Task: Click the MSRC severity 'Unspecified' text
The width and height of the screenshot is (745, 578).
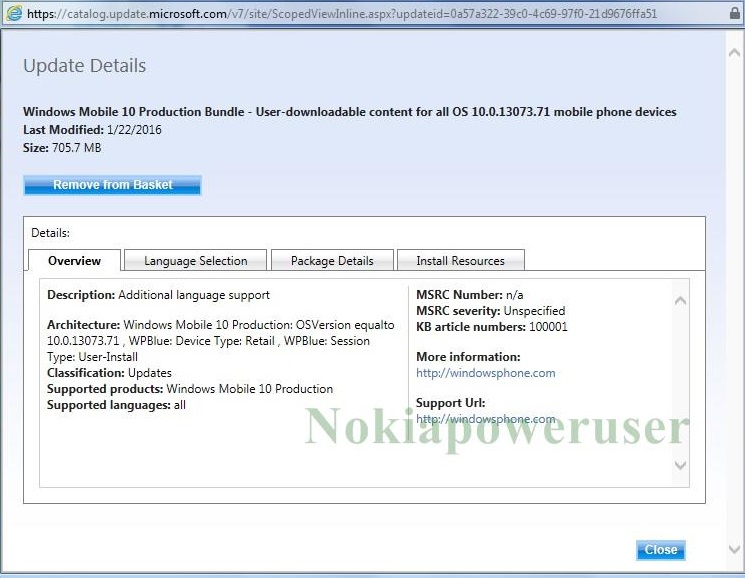Action: [534, 311]
